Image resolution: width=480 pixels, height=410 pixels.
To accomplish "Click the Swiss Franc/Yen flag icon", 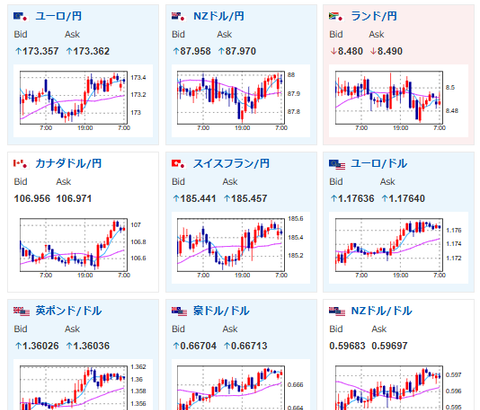I will pos(178,164).
